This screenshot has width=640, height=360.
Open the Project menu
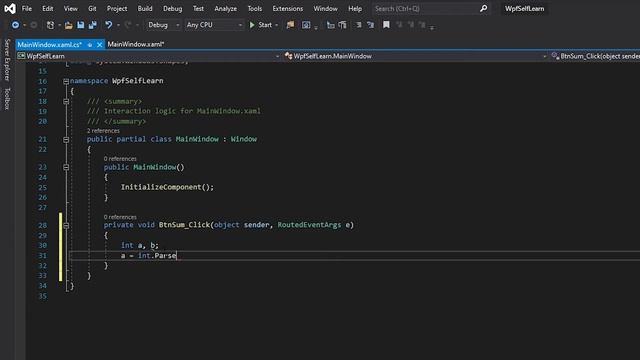117,9
